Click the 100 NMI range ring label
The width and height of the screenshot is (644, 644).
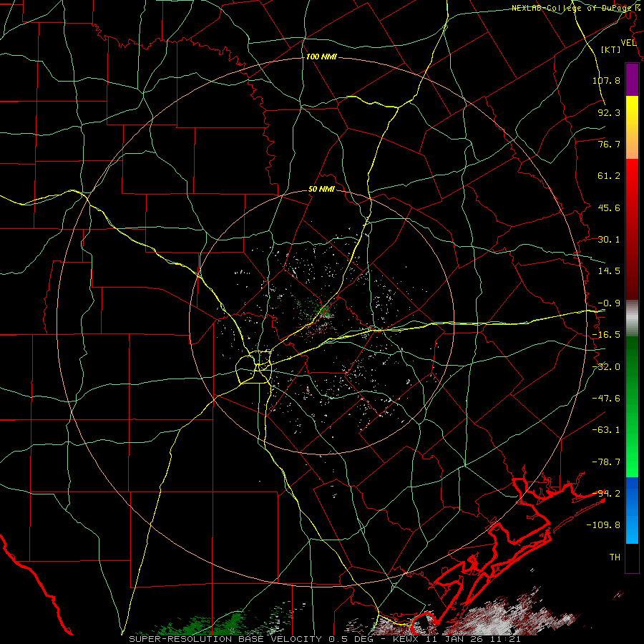click(321, 57)
